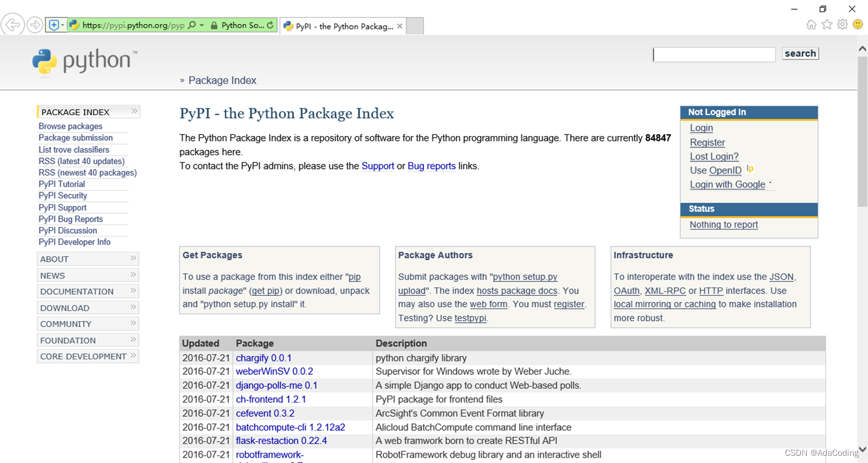Click the vertical scrollbar thumb

click(863, 132)
